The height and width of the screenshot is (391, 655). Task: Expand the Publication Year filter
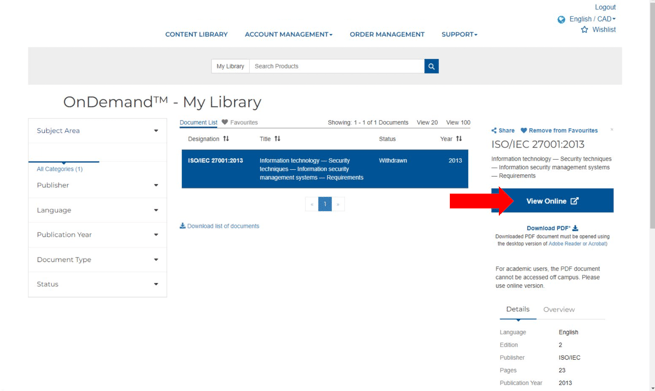(x=97, y=235)
